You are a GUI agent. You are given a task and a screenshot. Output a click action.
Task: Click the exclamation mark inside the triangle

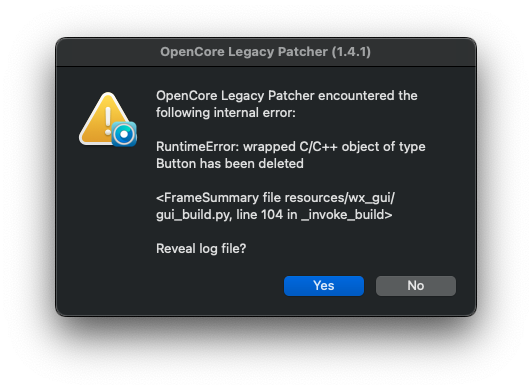coord(108,121)
